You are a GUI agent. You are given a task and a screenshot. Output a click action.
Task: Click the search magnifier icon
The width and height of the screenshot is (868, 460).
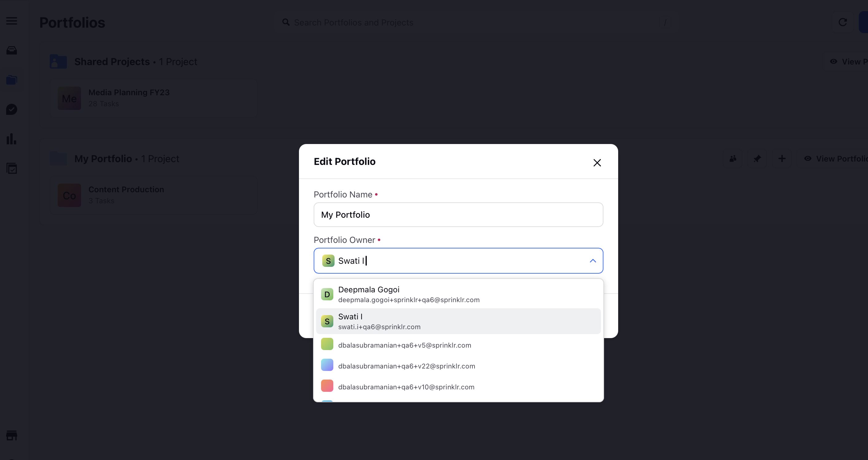(286, 22)
